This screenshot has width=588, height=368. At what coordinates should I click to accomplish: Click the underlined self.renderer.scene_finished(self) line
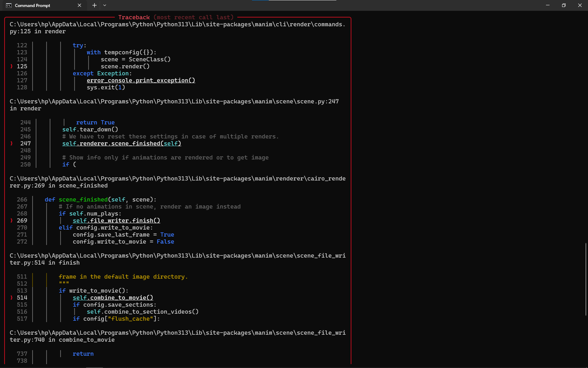(x=121, y=143)
